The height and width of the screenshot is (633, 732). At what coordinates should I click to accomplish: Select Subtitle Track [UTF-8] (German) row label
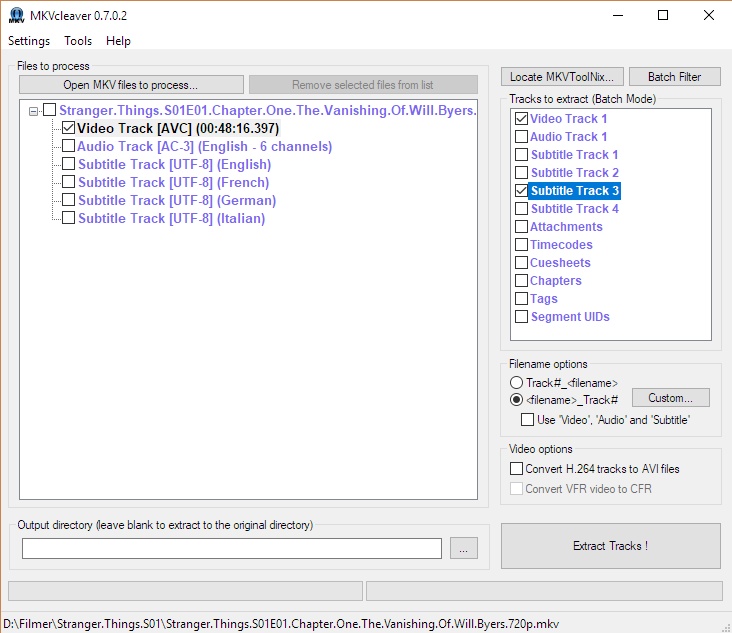[x=177, y=201]
